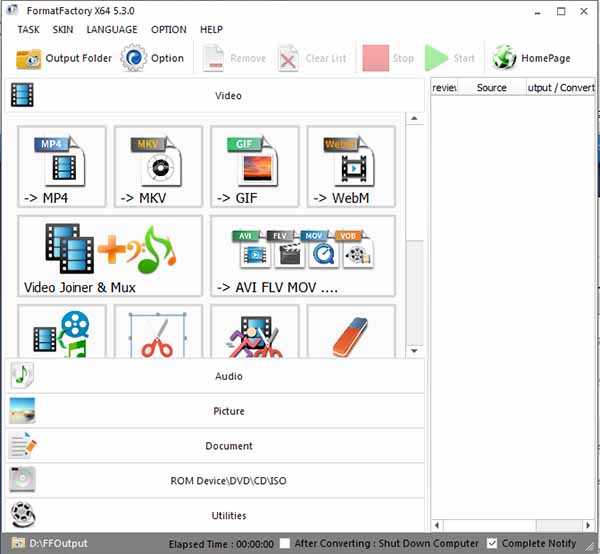This screenshot has width=600, height=554.
Task: Click the task list scroll left arrow
Action: 437,525
